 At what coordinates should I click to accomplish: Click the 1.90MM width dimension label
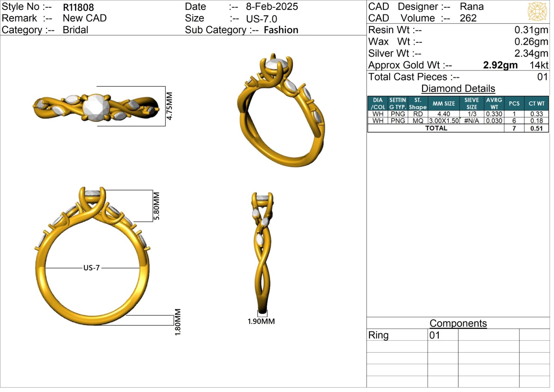point(261,321)
